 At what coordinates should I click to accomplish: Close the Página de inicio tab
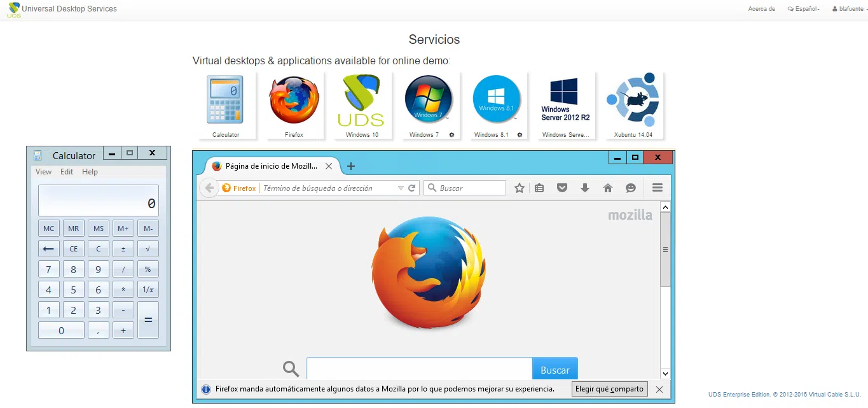329,166
